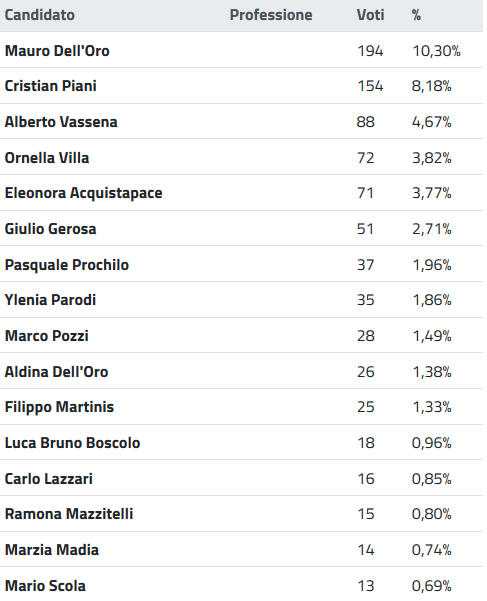
Task: Click the Ylenia Parodi name
Action: (x=50, y=300)
